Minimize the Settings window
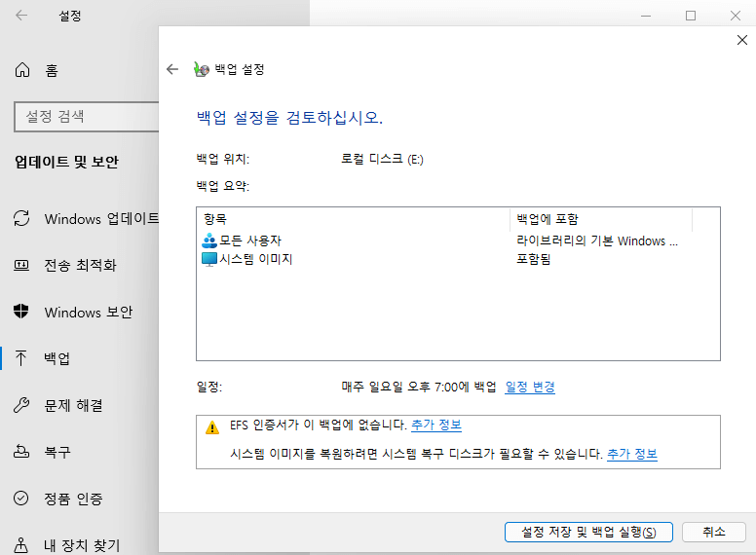The height and width of the screenshot is (555, 756). 646,16
